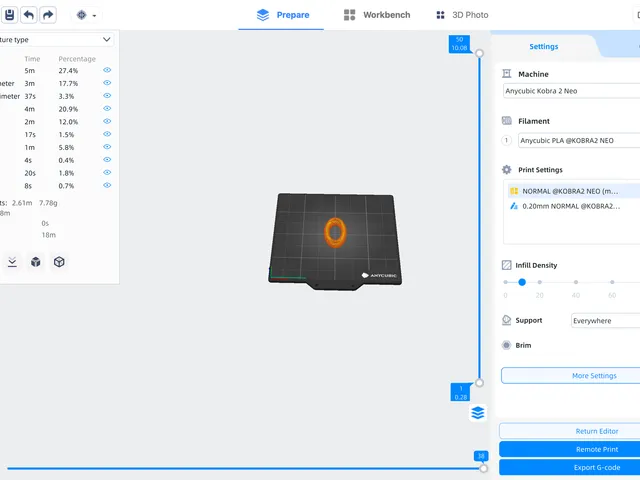The width and height of the screenshot is (640, 480).
Task: Toggle visibility of the 5.8% row
Action: [107, 147]
